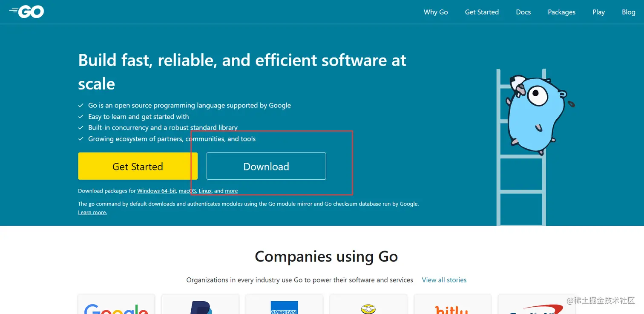
Task: Click 'Built-in concurrency and a robust standard library'
Action: (163, 127)
